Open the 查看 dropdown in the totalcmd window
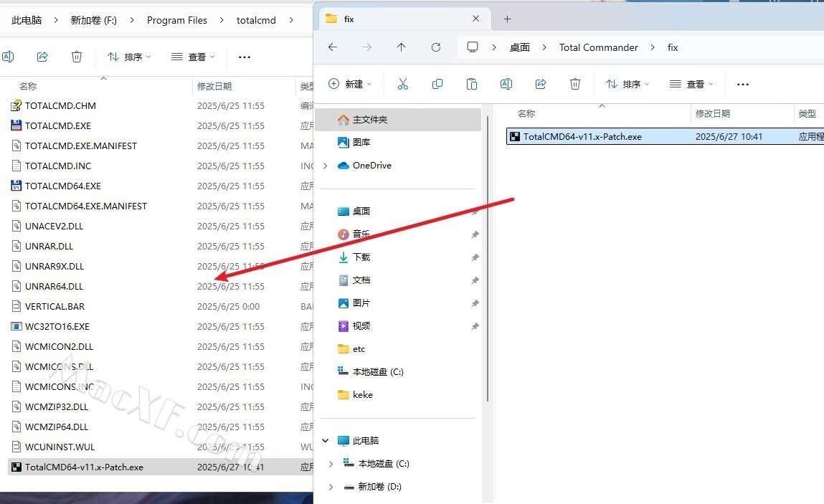 click(193, 57)
